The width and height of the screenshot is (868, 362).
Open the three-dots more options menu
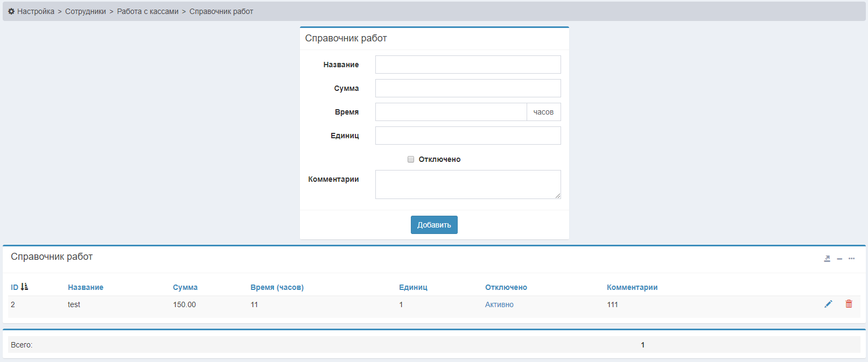[851, 259]
